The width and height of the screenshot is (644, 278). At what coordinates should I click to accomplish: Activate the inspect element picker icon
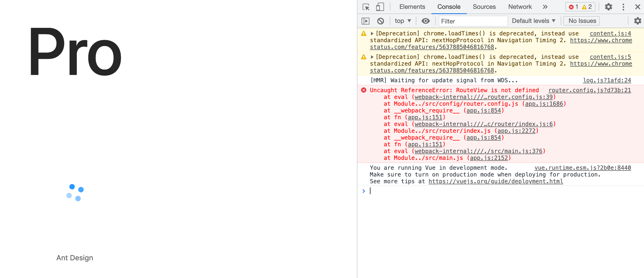click(366, 7)
